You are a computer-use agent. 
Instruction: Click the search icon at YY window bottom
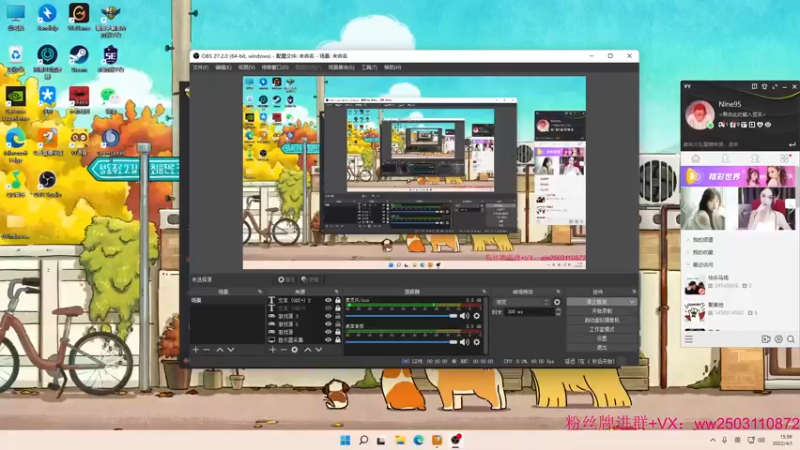(x=791, y=339)
